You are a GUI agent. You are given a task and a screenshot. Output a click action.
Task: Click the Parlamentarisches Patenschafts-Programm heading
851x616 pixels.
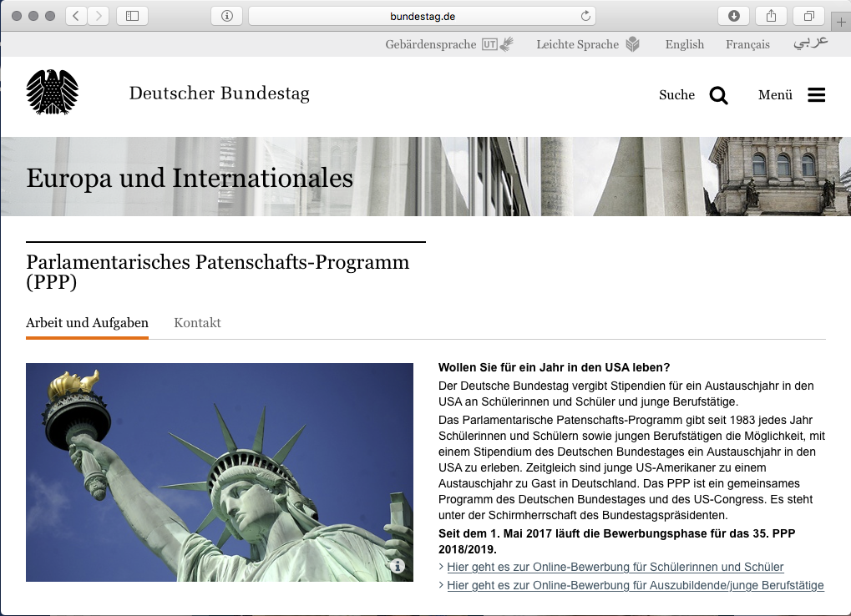click(x=218, y=271)
